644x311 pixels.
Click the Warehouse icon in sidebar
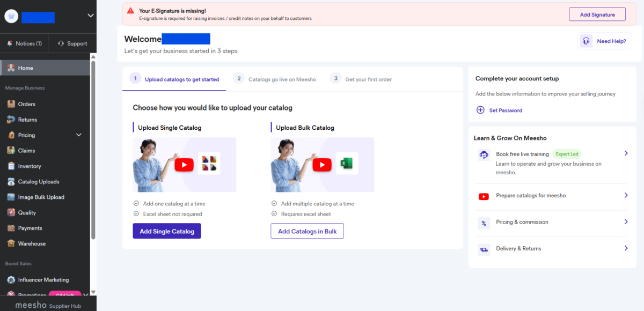(11, 243)
